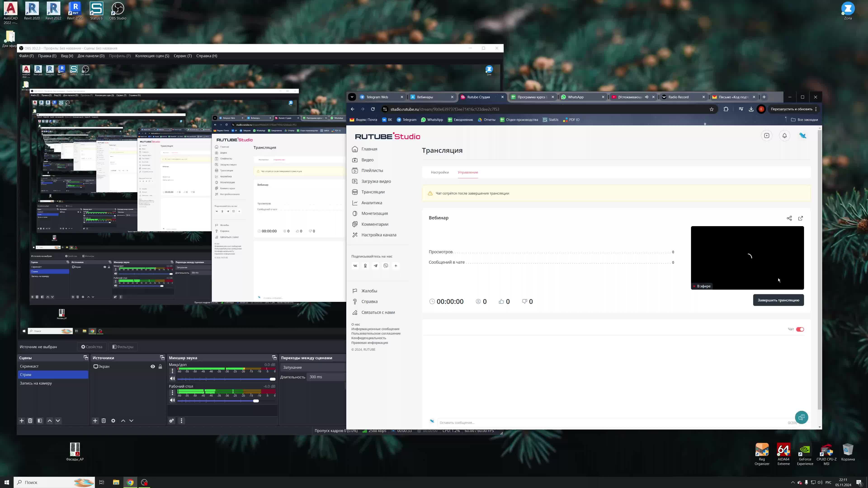Click the share icon in Вебинар card
Viewport: 868px width, 488px height.
tap(789, 218)
